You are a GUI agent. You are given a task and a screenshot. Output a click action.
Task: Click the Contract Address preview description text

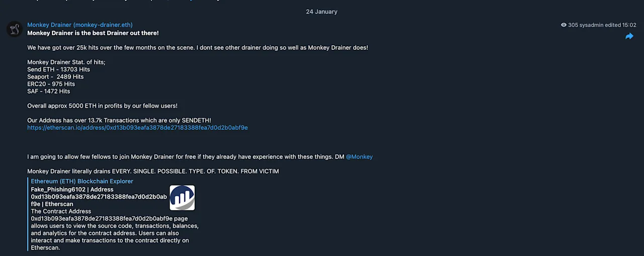coord(115,230)
